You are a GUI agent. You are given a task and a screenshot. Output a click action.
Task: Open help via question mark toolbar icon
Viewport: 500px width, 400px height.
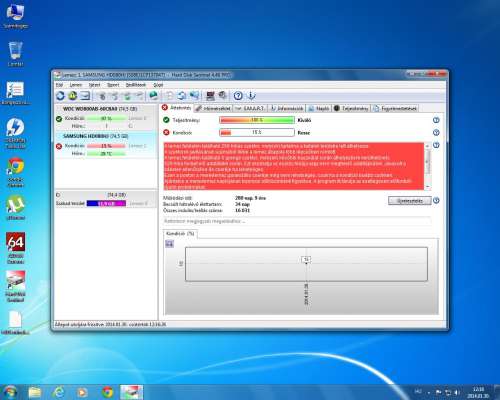(x=238, y=96)
